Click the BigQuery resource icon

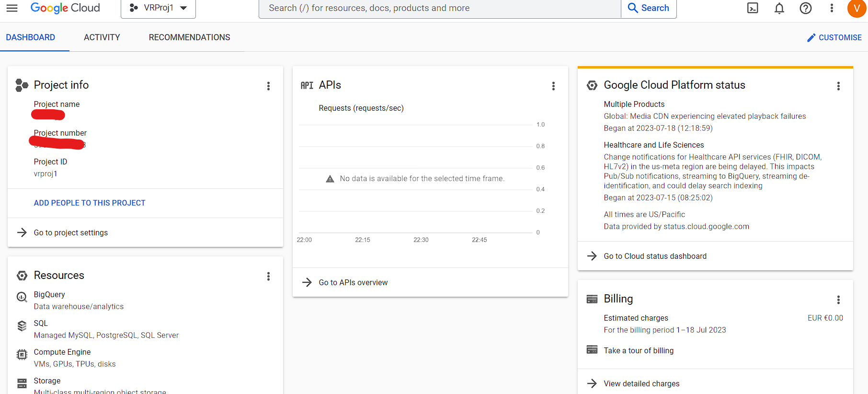pos(22,297)
